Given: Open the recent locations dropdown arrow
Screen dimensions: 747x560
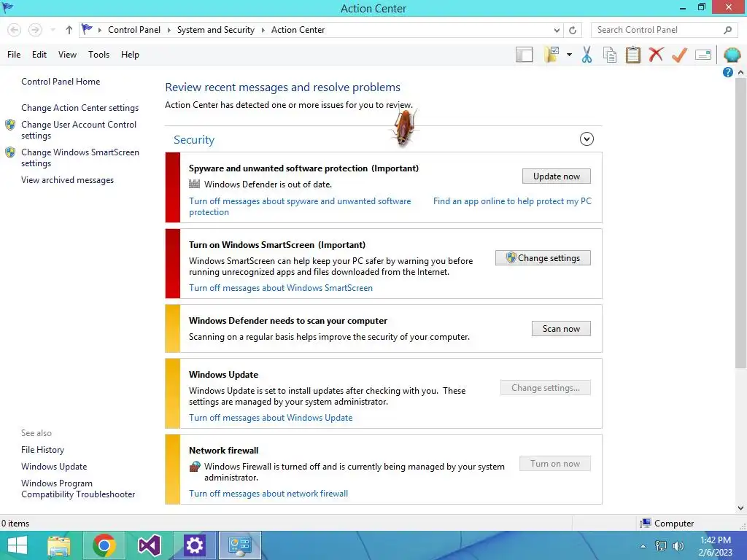Looking at the screenshot, I should point(53,30).
